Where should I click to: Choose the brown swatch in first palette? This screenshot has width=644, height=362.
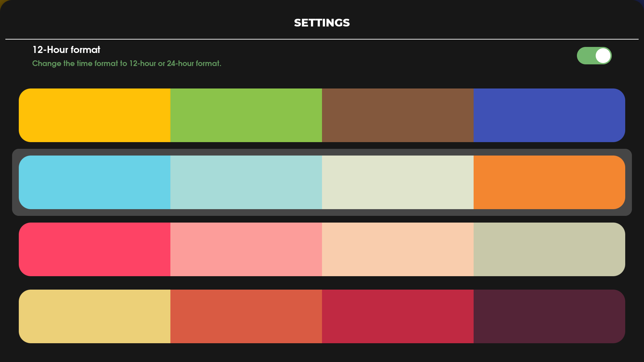(398, 115)
